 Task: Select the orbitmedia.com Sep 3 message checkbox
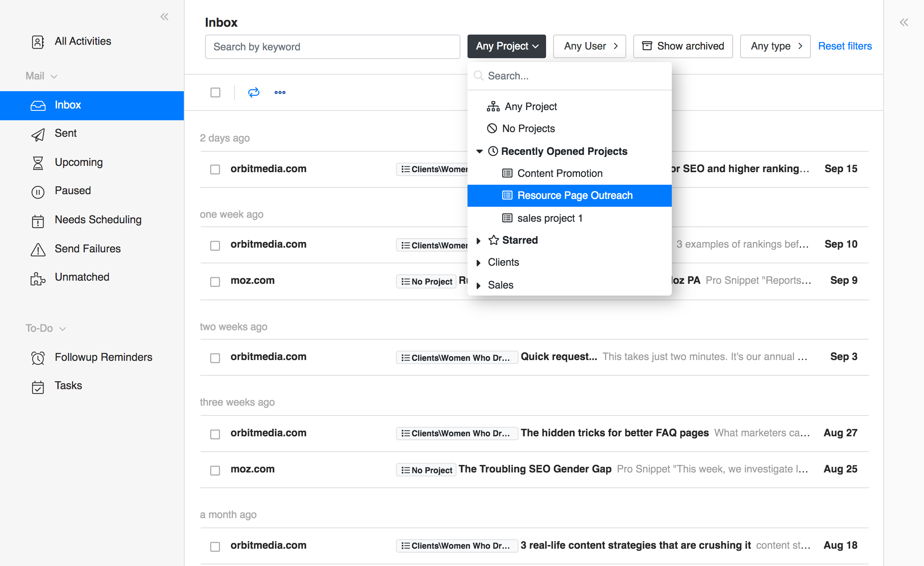coord(215,358)
